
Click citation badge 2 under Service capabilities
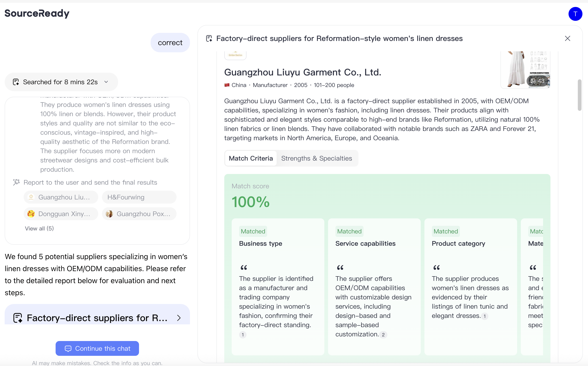383,335
